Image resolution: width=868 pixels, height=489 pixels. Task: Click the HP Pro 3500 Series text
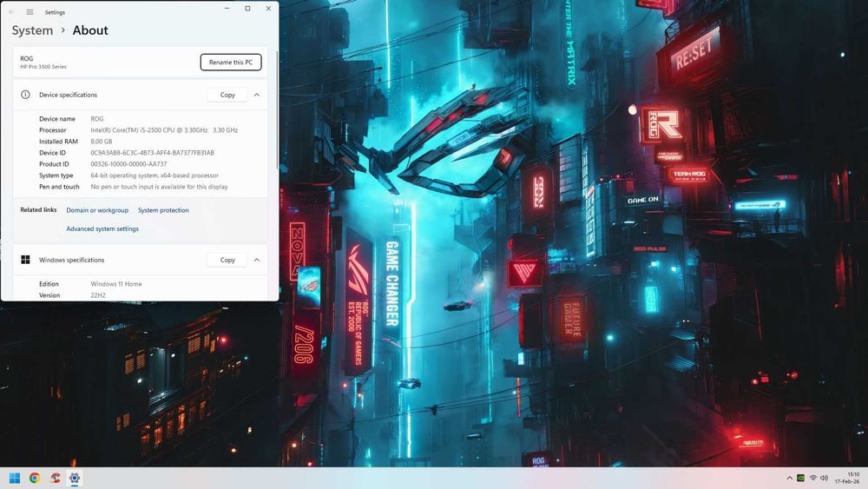[43, 67]
